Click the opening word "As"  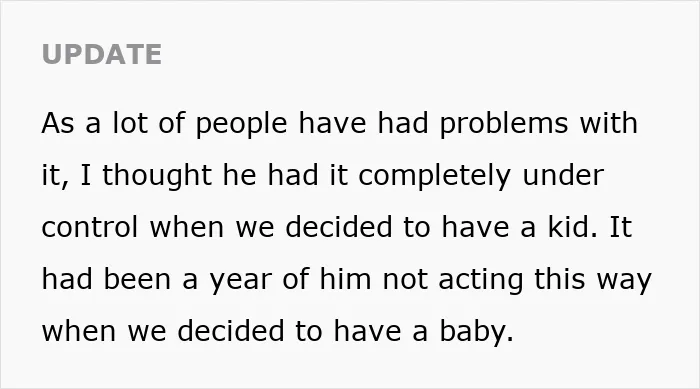tap(58, 124)
